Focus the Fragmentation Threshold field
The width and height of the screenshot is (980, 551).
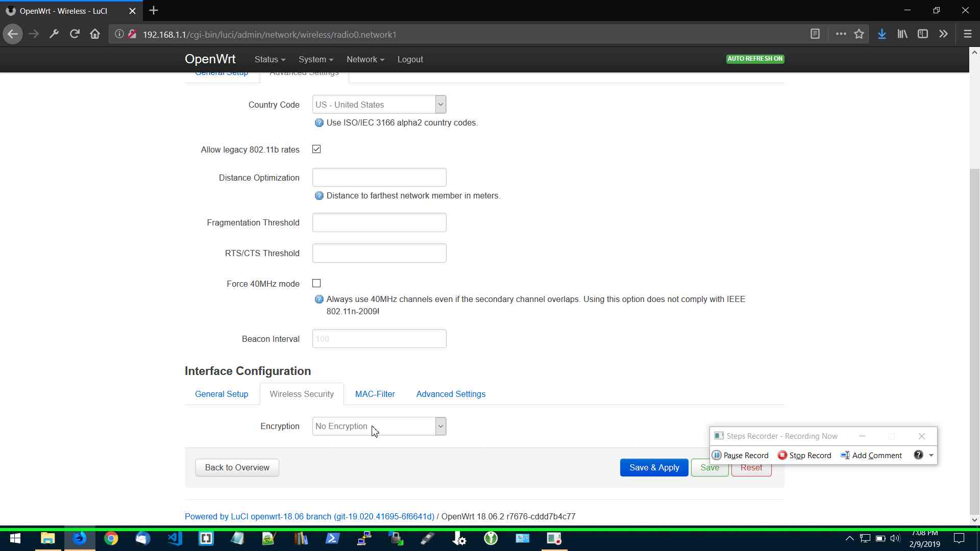[379, 222]
